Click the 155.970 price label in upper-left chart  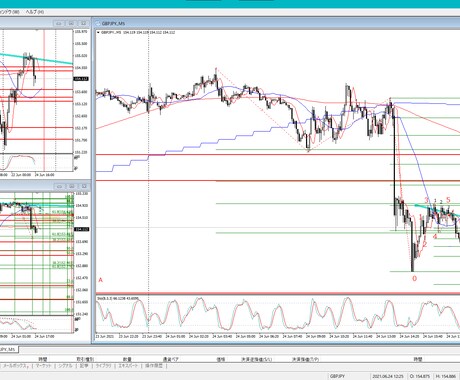81,32
